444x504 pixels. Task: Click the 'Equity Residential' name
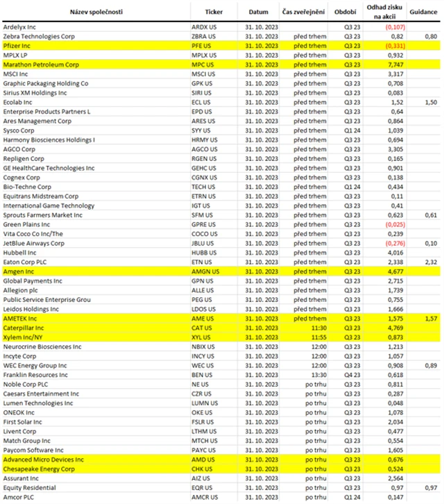[30, 488]
